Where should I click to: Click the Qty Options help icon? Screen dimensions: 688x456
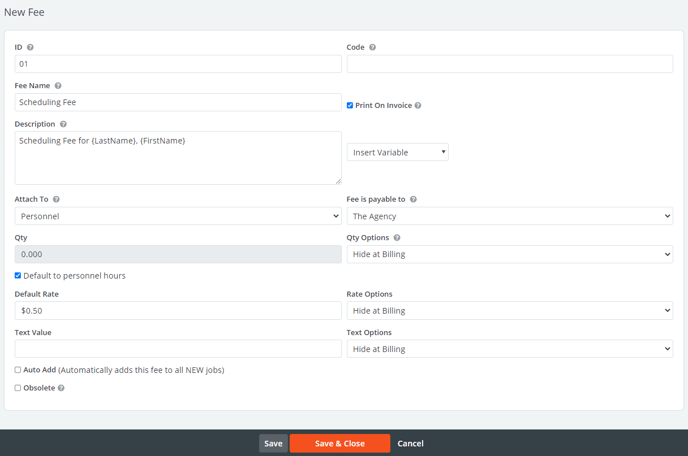tap(397, 238)
